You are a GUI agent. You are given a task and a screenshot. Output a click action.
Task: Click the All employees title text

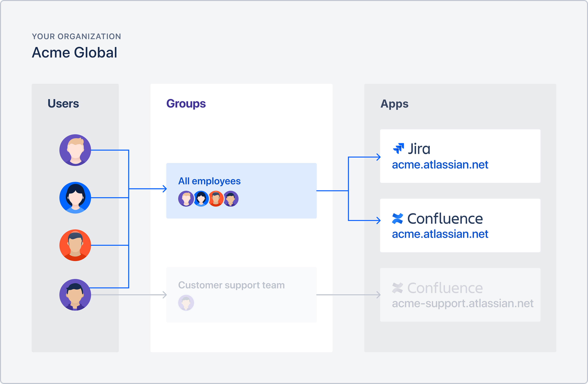tap(209, 181)
